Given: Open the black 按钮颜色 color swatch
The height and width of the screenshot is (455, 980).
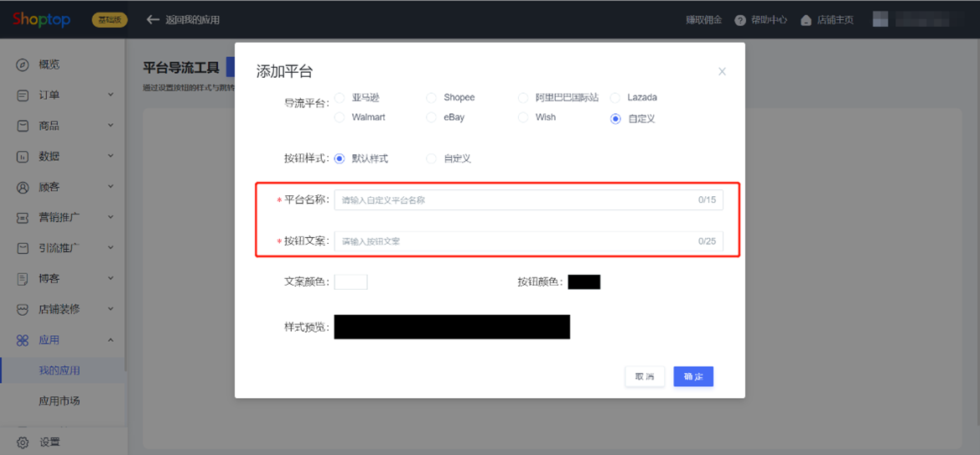Looking at the screenshot, I should [583, 282].
